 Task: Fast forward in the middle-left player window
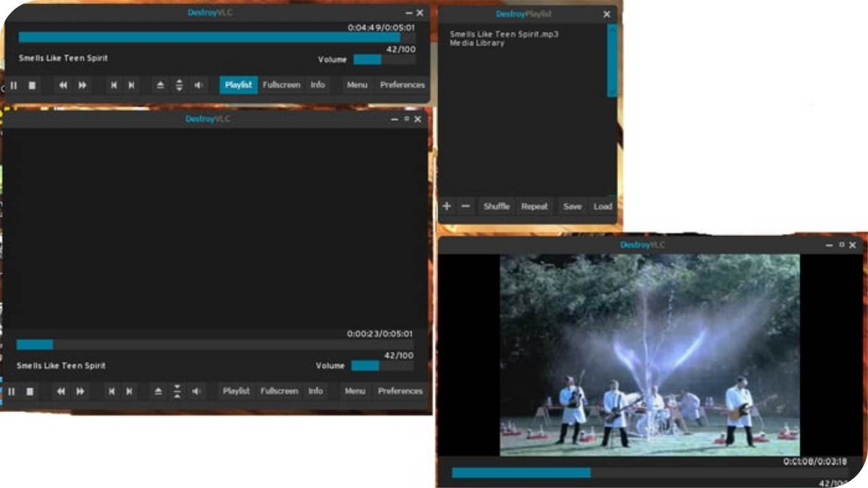point(81,392)
